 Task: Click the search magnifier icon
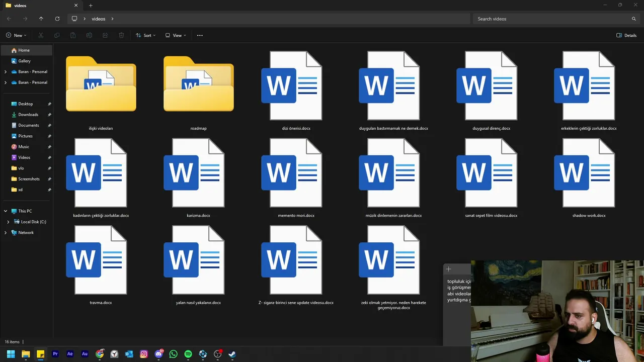634,19
